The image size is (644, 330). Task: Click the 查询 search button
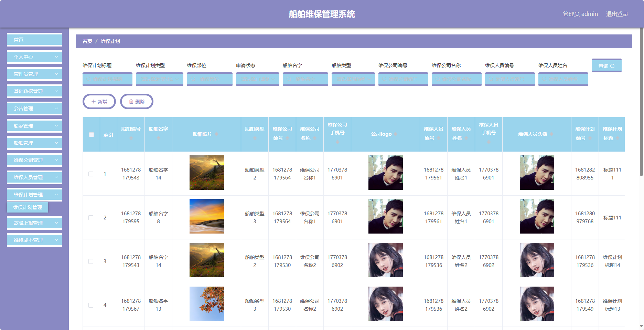coord(607,65)
